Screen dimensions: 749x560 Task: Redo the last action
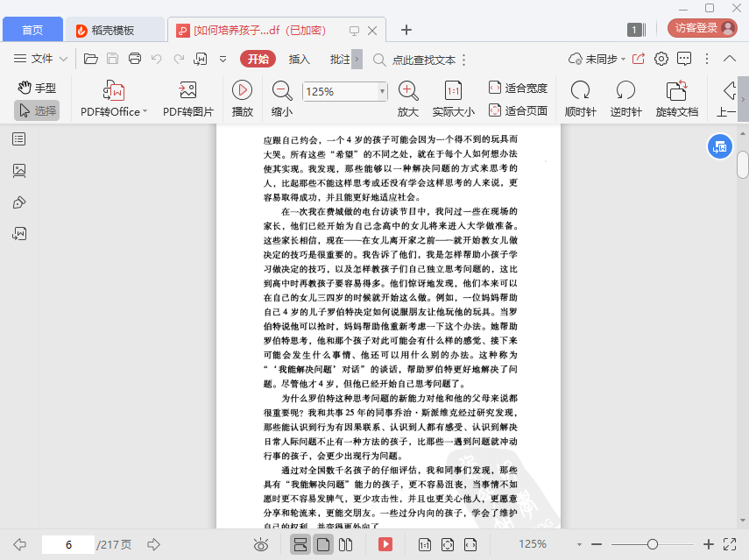point(179,59)
